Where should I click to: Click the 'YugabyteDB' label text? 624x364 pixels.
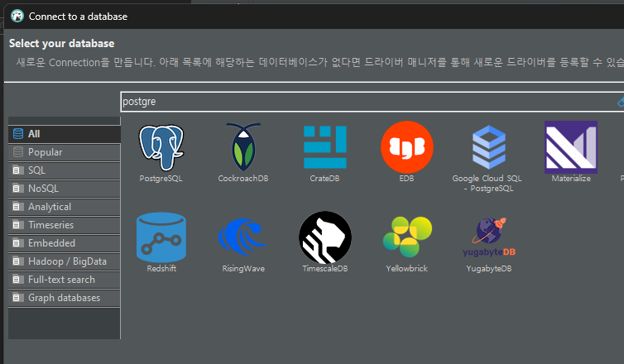[489, 269]
